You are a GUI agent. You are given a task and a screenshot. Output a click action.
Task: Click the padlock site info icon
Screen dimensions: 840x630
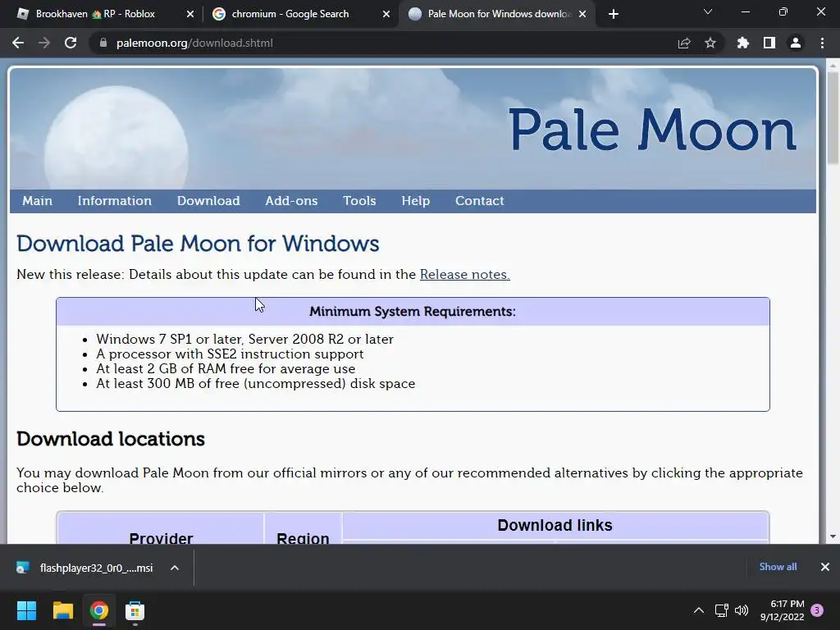tap(103, 43)
